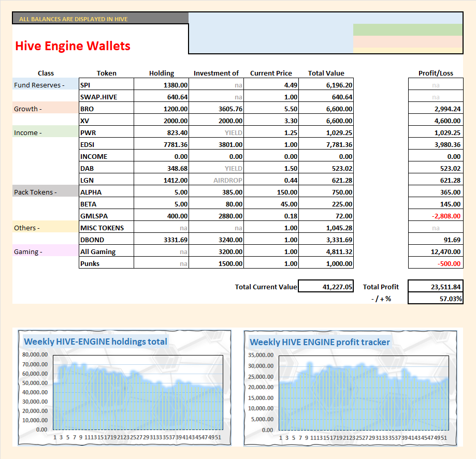Click the XV token cell

pyautogui.click(x=106, y=120)
